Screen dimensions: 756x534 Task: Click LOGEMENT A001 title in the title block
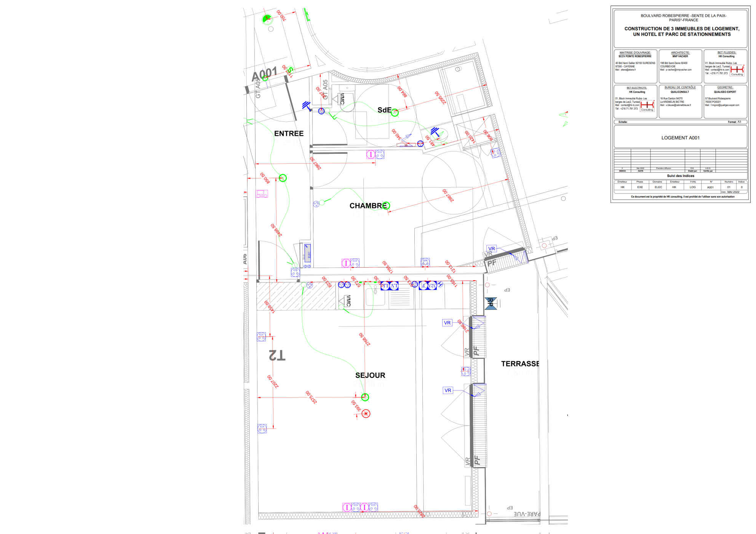pyautogui.click(x=680, y=138)
